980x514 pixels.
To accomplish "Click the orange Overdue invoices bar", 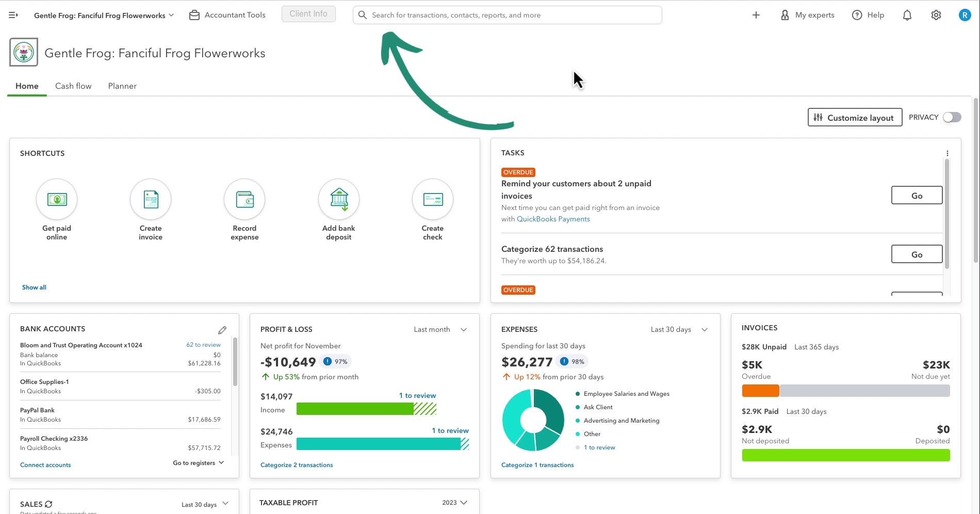I will point(760,391).
